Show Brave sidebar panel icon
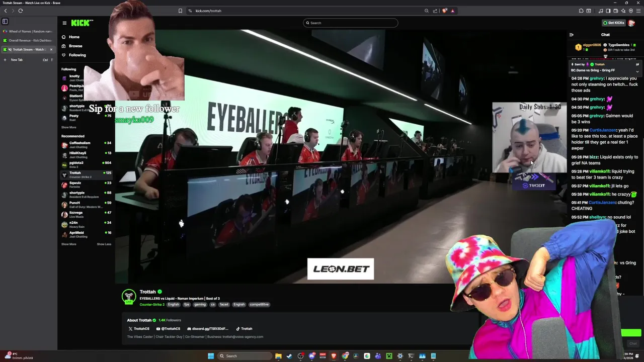The image size is (644, 362). pyautogui.click(x=608, y=11)
